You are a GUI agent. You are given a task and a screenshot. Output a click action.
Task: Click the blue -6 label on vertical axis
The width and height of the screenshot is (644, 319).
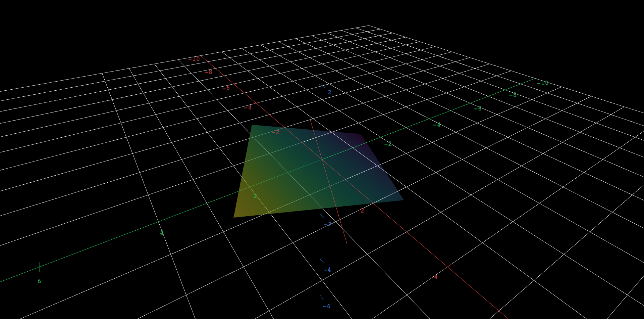point(326,306)
